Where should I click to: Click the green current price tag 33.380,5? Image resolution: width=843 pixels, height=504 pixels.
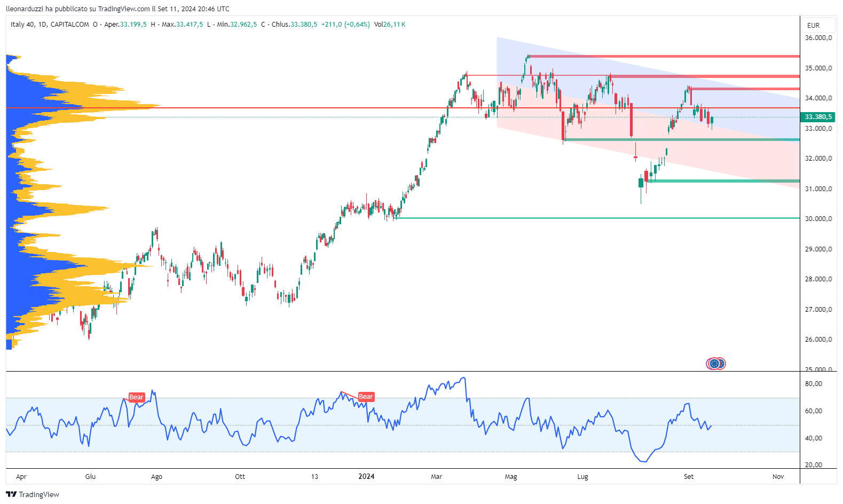tap(818, 117)
